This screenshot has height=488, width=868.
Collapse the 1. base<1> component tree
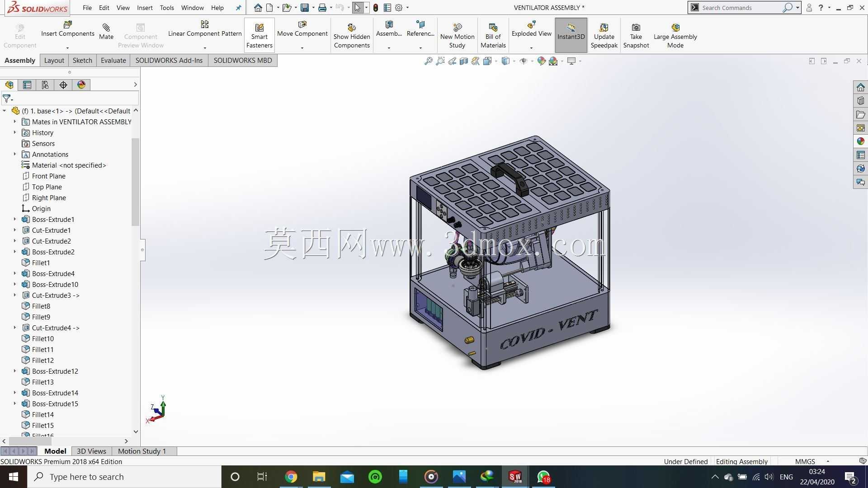(x=5, y=111)
